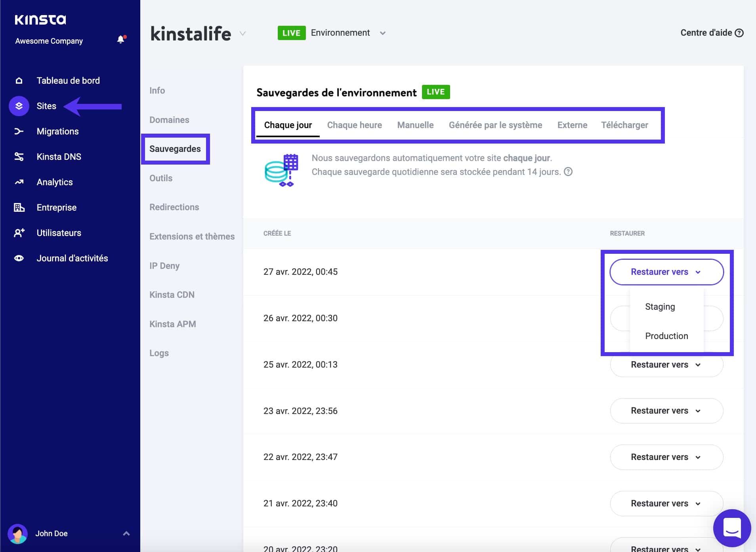Open the Externe backups tab

click(x=572, y=125)
